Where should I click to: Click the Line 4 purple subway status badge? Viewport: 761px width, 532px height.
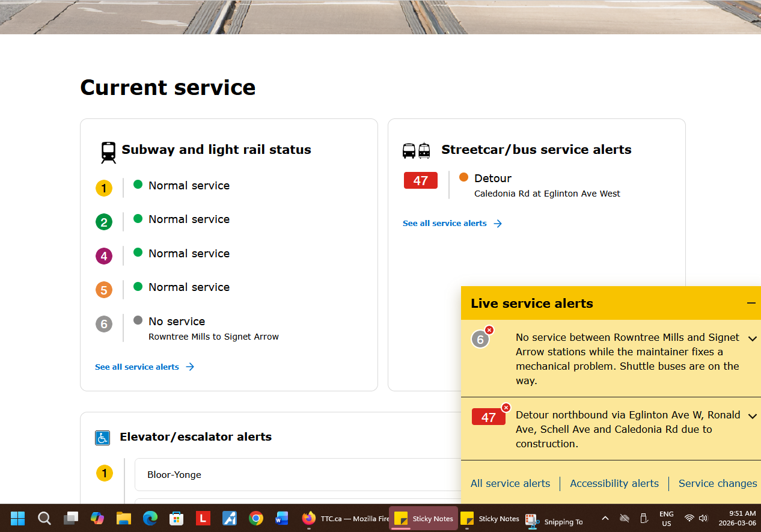(x=104, y=256)
